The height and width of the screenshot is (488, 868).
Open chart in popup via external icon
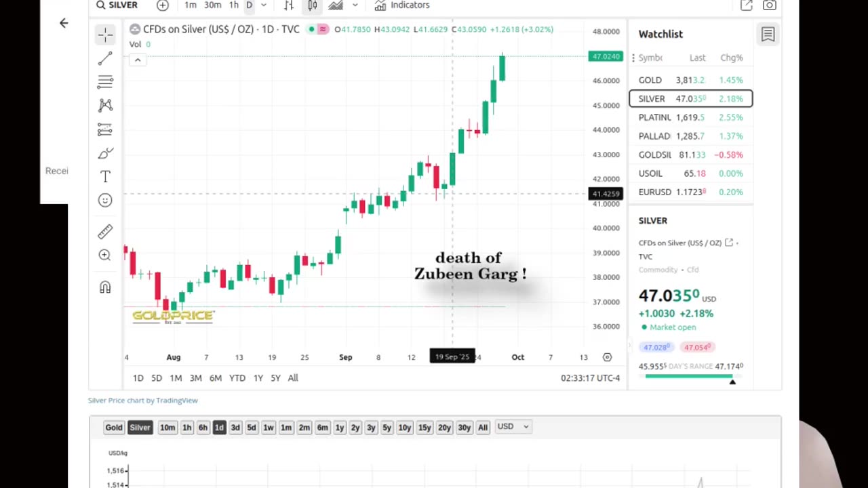pyautogui.click(x=746, y=5)
